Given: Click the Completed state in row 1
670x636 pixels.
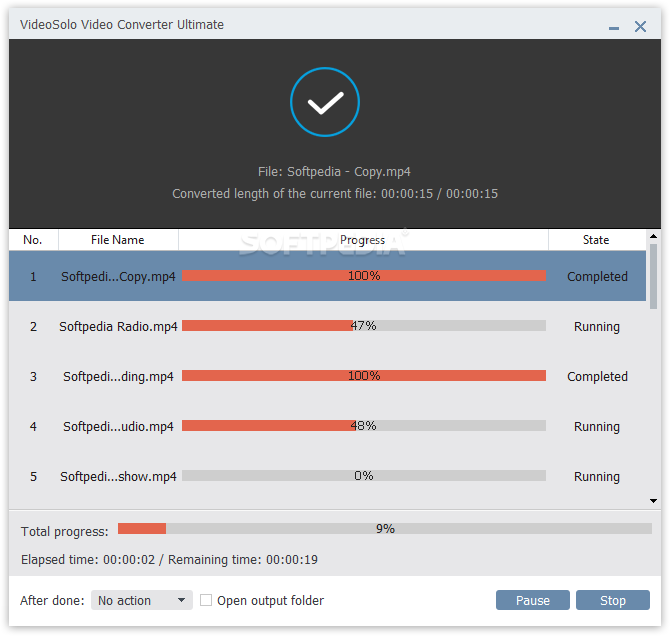Looking at the screenshot, I should pos(597,277).
